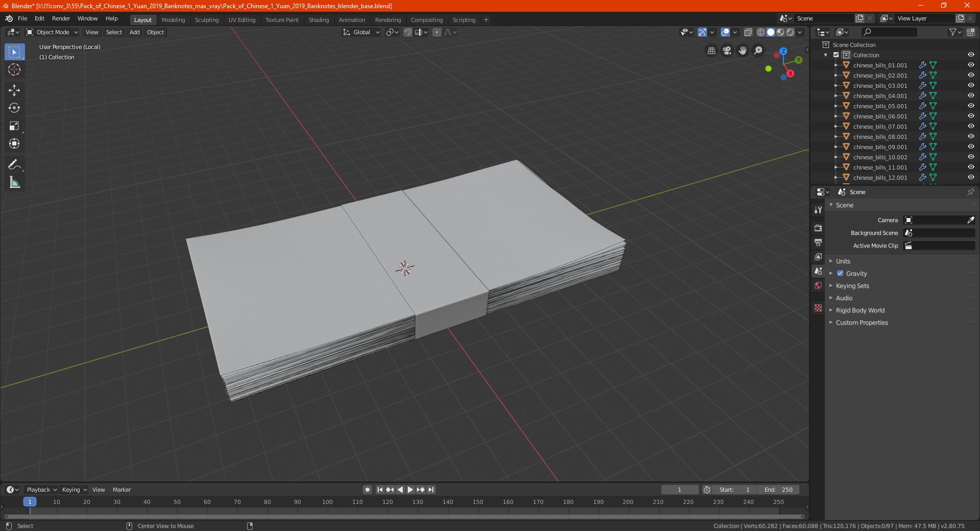Click the outliner search field
This screenshot has height=531, width=980.
click(889, 32)
